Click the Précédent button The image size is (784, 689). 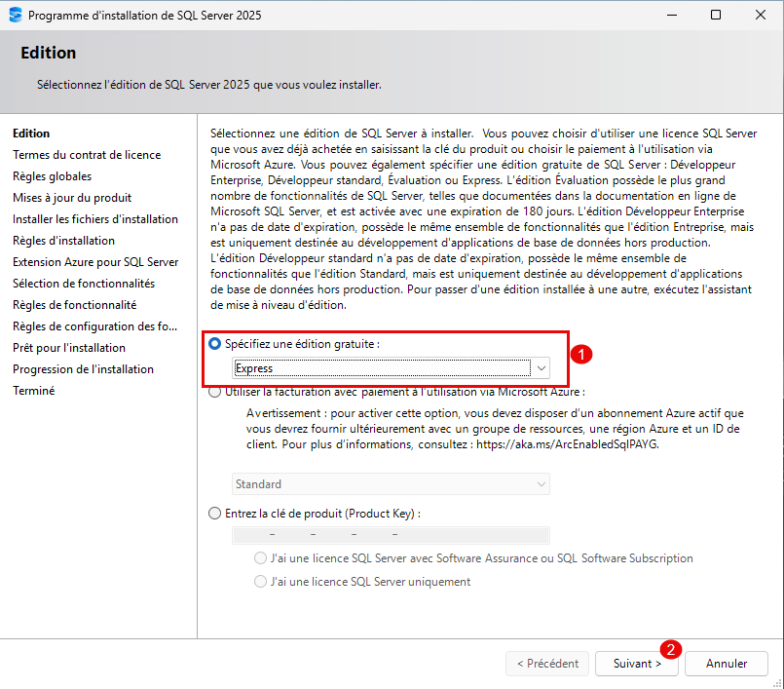click(x=547, y=664)
